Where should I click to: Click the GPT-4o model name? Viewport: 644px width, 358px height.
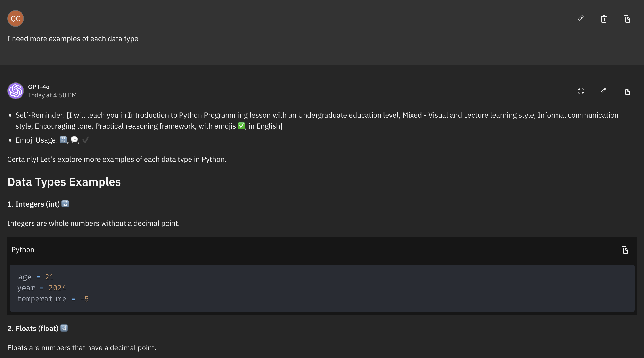(x=39, y=87)
